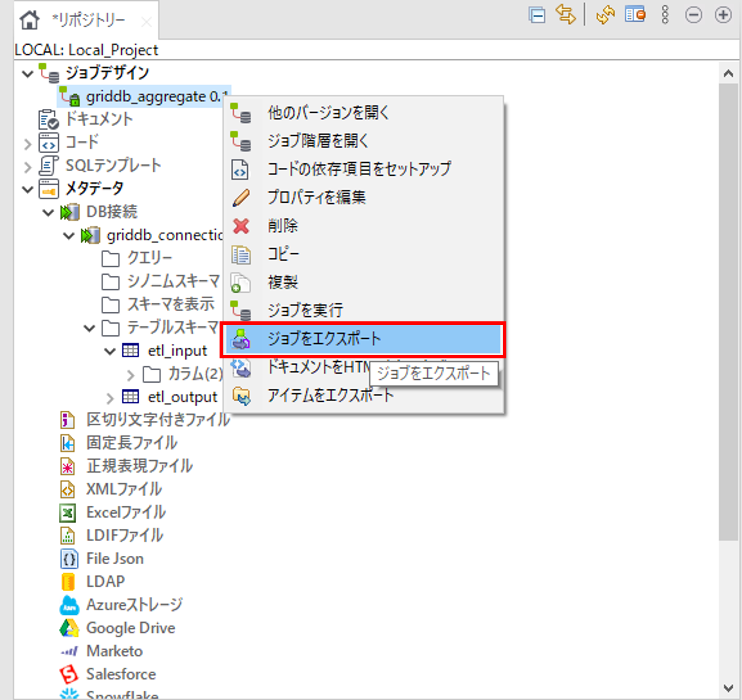The height and width of the screenshot is (700, 742).
Task: Click the home icon on repository tab
Action: 29,20
